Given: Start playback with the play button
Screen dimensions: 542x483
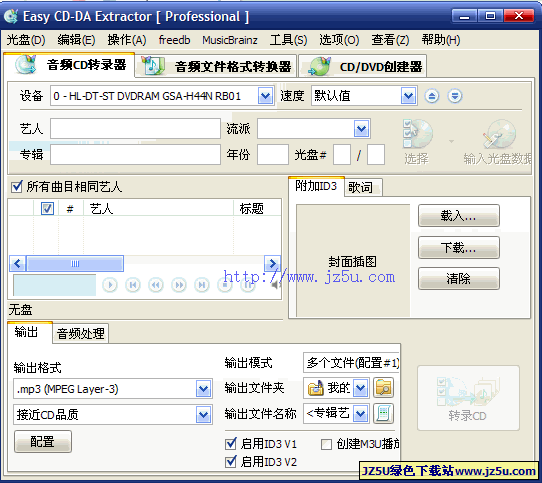Looking at the screenshot, I should [x=110, y=285].
